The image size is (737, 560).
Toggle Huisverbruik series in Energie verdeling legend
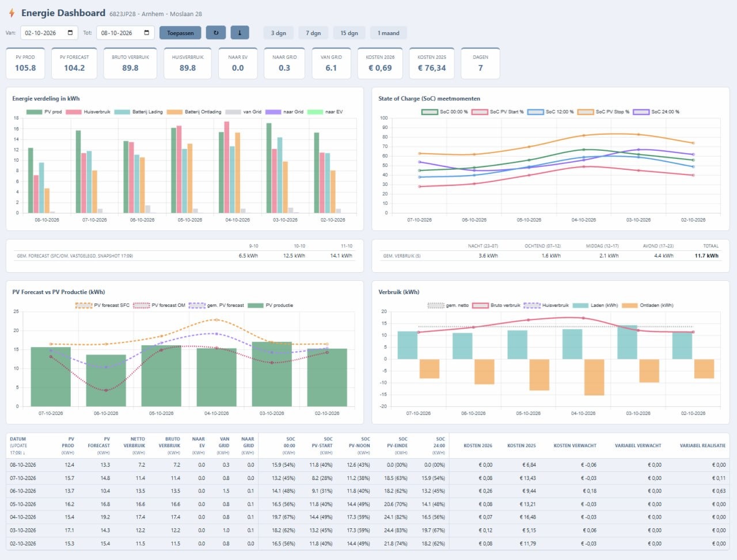coord(88,112)
